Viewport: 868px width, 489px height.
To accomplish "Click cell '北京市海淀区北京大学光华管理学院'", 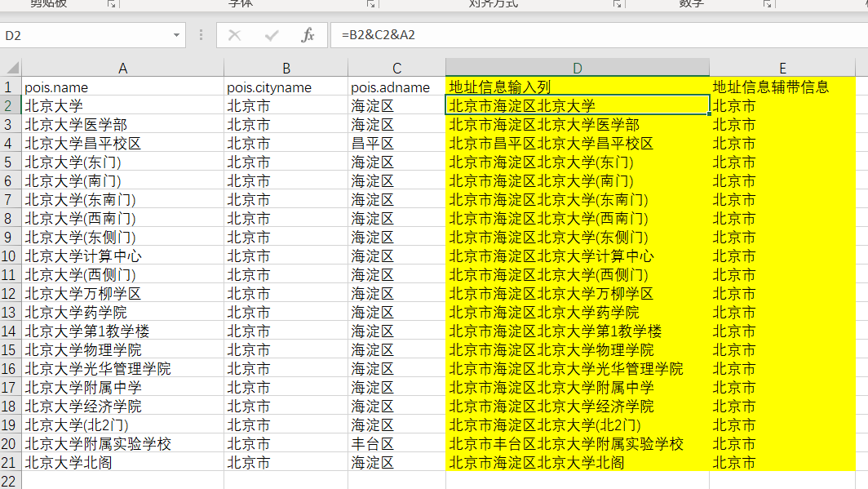I will pyautogui.click(x=578, y=368).
